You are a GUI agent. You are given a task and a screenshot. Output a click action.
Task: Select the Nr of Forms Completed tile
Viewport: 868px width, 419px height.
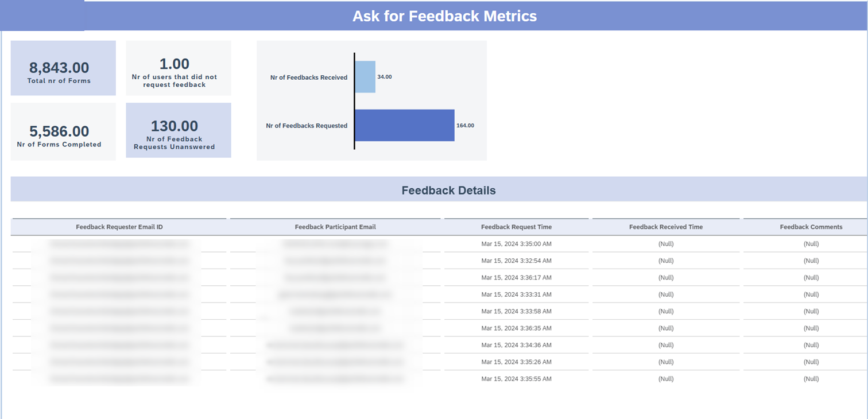pyautogui.click(x=63, y=132)
